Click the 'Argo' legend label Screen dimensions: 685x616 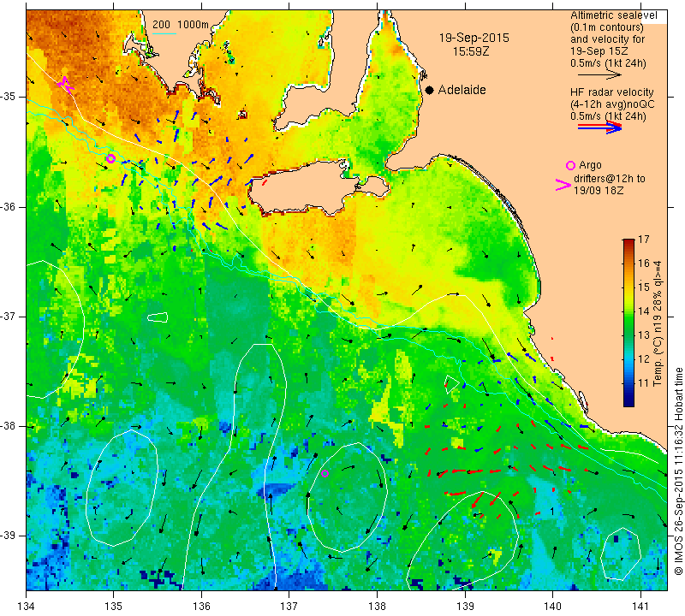tap(590, 165)
